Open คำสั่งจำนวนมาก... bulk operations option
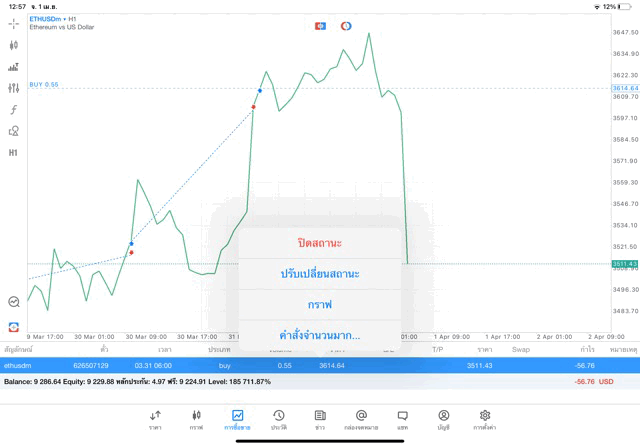 point(320,335)
